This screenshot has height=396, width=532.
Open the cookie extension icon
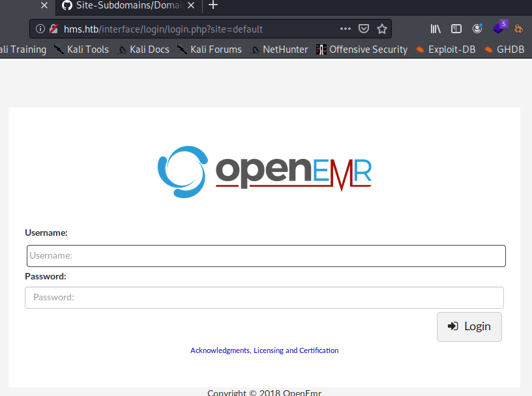pyautogui.click(x=519, y=29)
